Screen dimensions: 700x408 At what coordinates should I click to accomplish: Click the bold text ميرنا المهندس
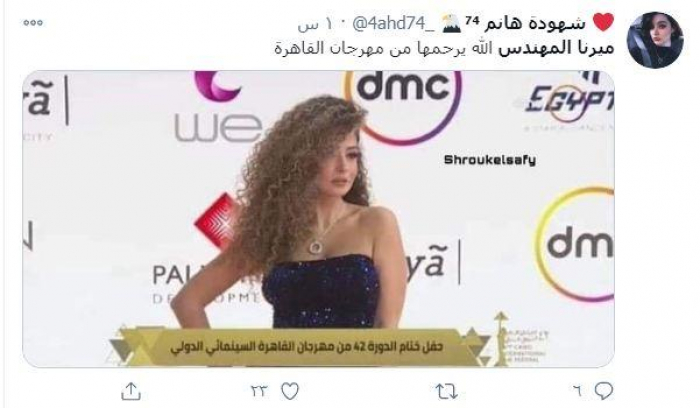click(x=556, y=48)
